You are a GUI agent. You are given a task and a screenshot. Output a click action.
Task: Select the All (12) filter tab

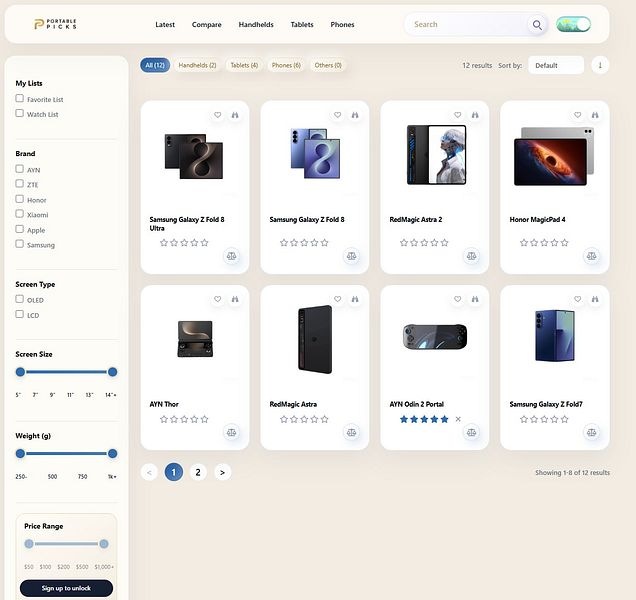pyautogui.click(x=155, y=65)
